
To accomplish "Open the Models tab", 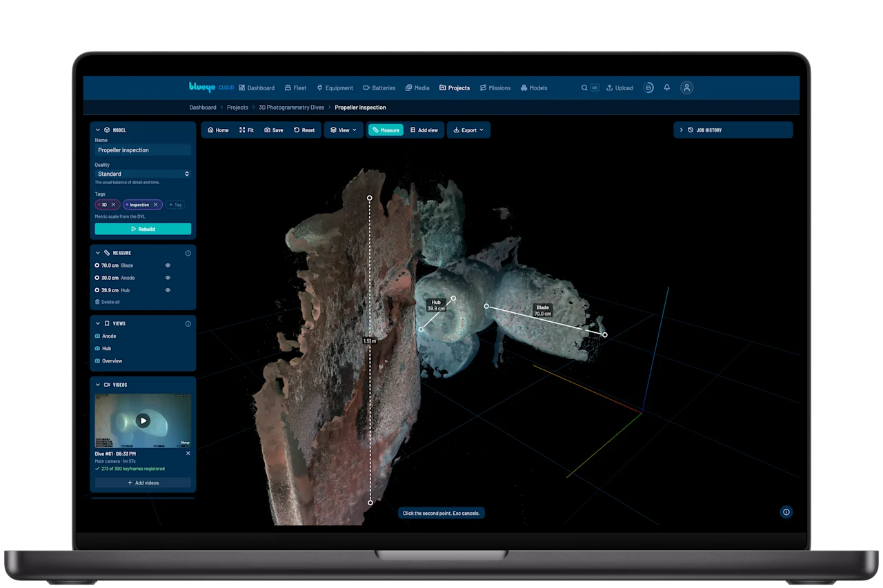I will (x=534, y=88).
